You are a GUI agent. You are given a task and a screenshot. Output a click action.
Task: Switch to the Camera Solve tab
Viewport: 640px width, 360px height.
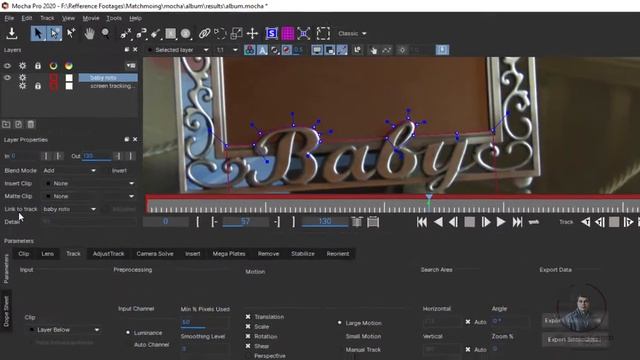point(155,253)
